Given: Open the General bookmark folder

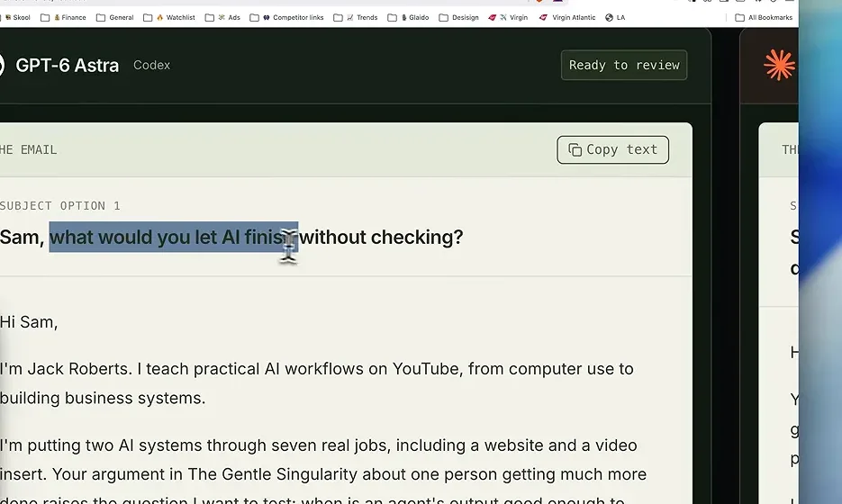Looking at the screenshot, I should click(115, 18).
